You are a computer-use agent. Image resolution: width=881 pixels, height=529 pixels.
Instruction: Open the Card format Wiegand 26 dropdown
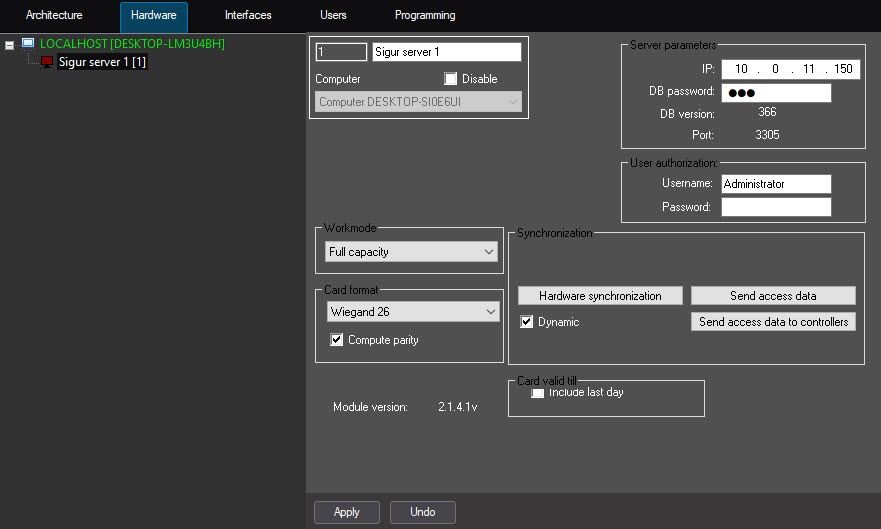413,312
